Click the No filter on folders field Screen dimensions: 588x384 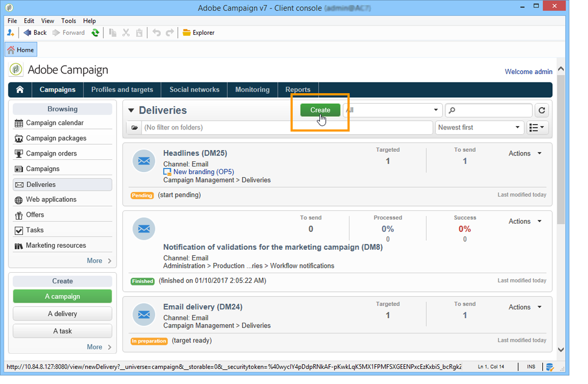(287, 128)
